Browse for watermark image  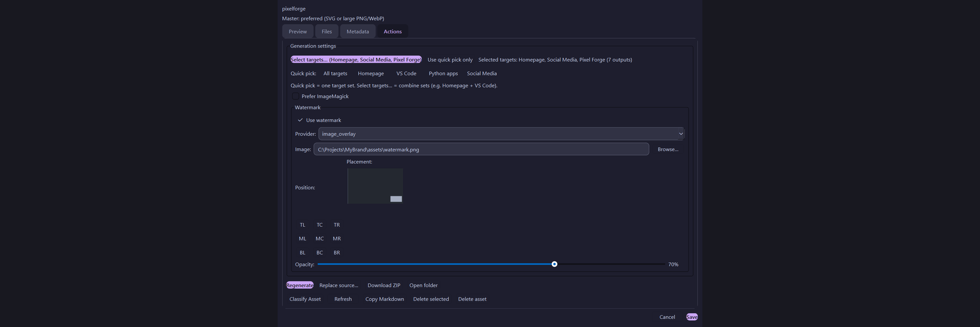click(668, 149)
